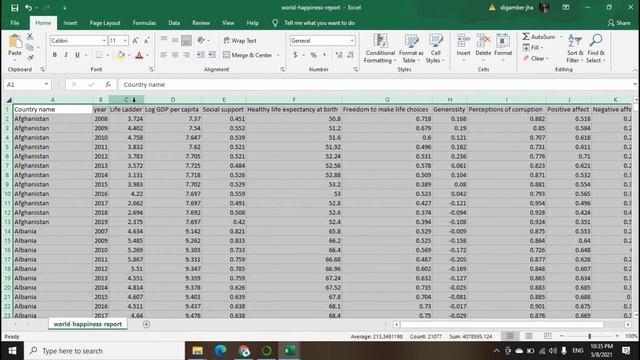Image resolution: width=640 pixels, height=360 pixels.
Task: Open the font name combo box
Action: click(x=78, y=40)
